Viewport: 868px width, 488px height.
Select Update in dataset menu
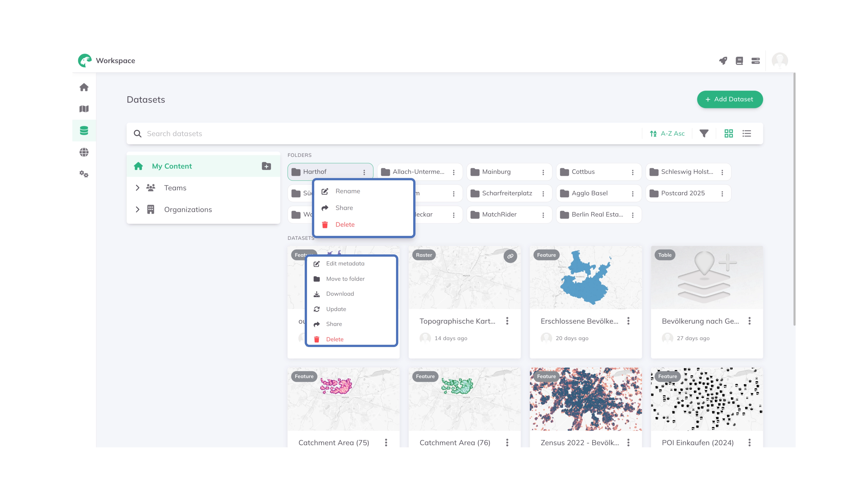(351, 309)
